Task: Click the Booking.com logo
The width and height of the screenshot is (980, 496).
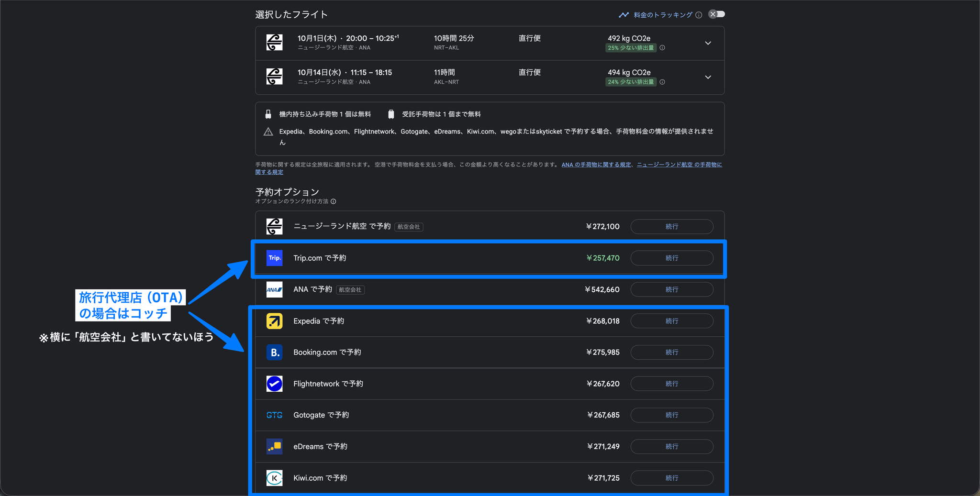Action: point(274,353)
